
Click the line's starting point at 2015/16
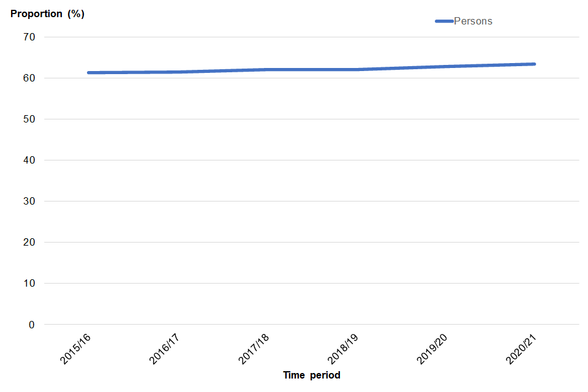point(89,73)
